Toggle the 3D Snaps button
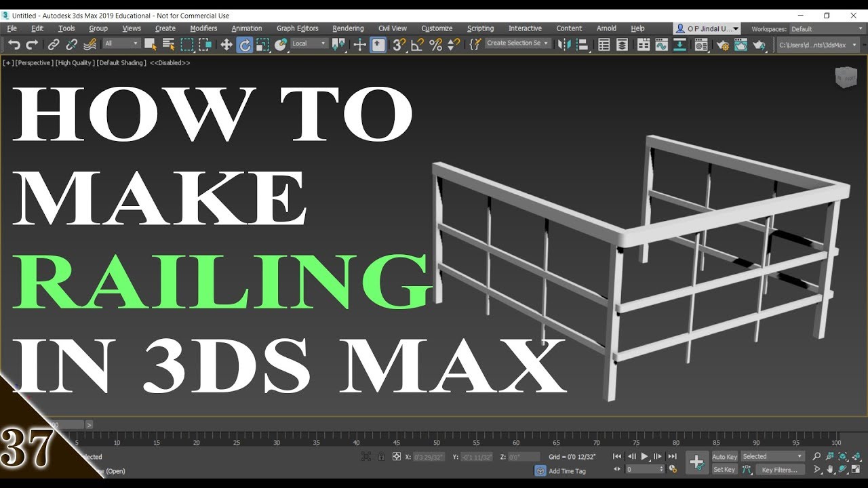 399,45
